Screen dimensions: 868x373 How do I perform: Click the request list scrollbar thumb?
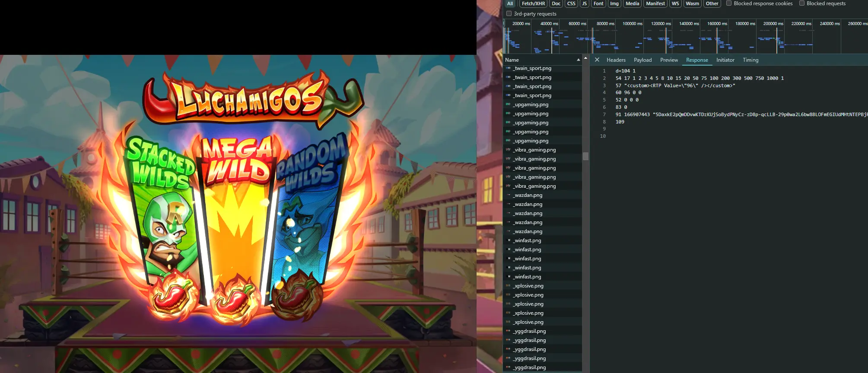point(585,156)
